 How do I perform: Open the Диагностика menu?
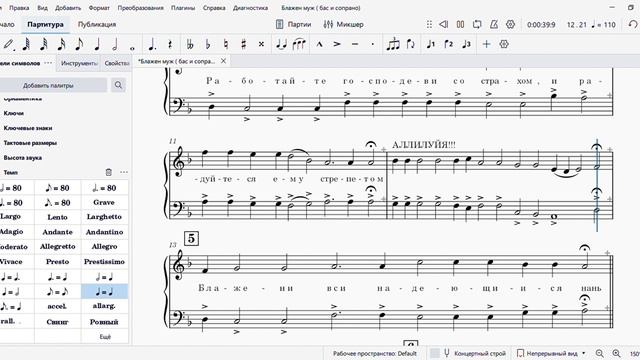(251, 8)
